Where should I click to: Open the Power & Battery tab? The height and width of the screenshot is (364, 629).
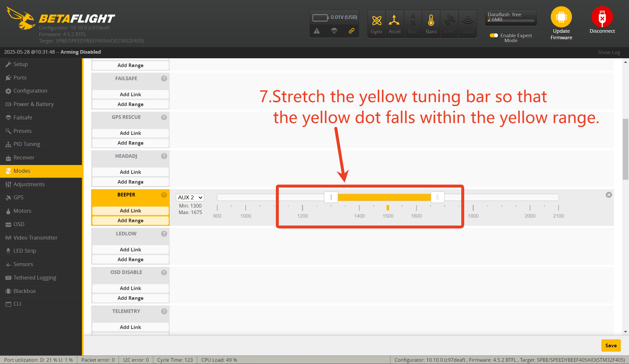41,104
